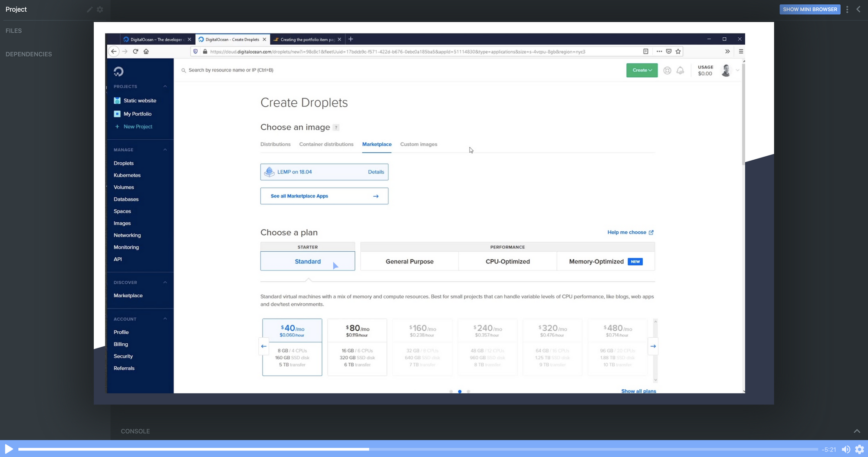The height and width of the screenshot is (457, 868).
Task: Close the DigitalOcean Create Droplets browser tab
Action: (264, 39)
